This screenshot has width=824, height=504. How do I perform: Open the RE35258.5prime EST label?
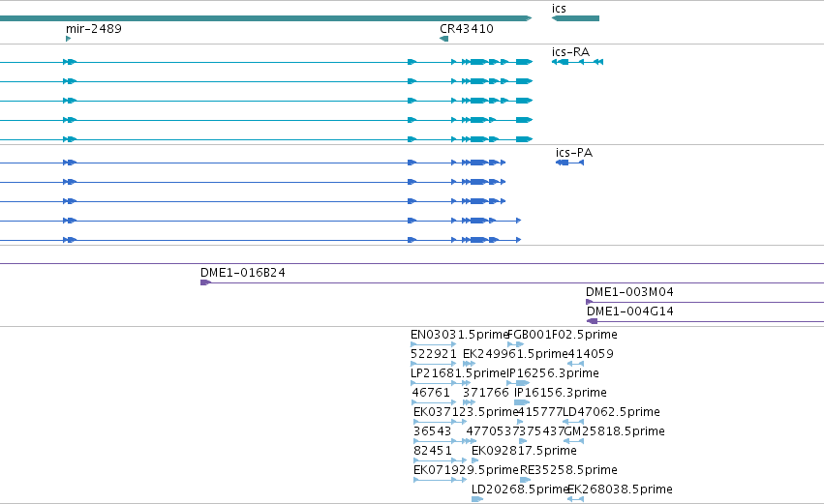click(568, 470)
